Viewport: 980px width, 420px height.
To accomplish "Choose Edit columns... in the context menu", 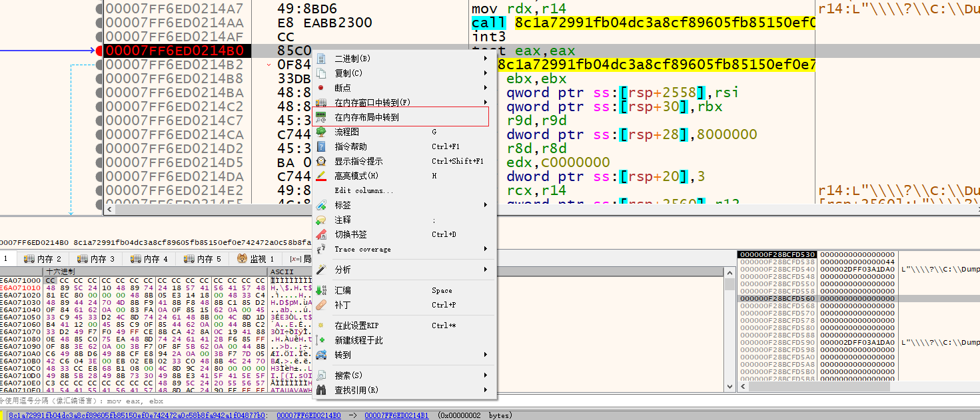I will coord(364,190).
